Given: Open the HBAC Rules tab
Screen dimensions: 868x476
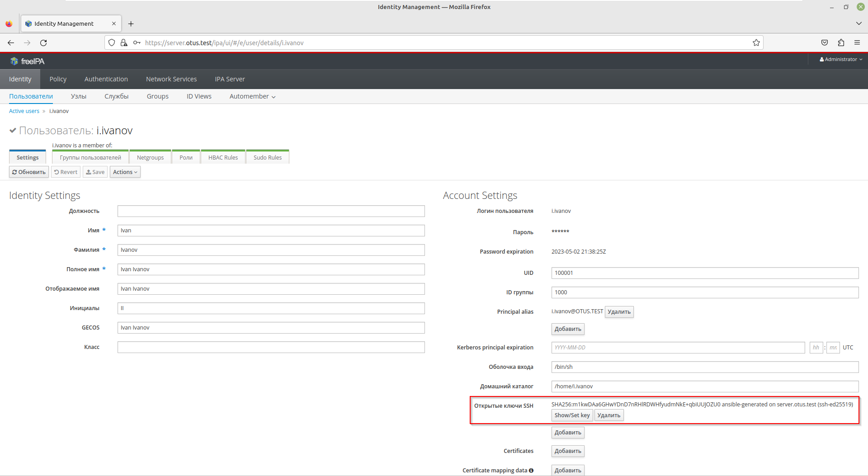Looking at the screenshot, I should click(223, 157).
